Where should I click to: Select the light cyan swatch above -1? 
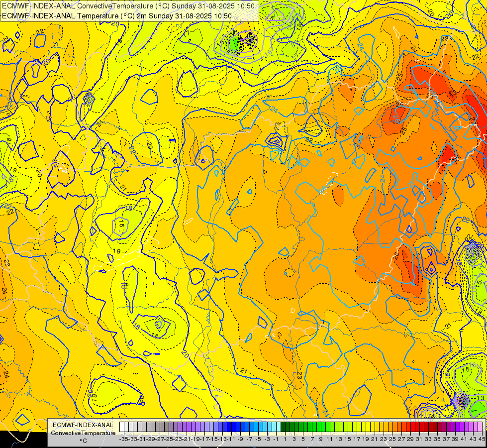click(x=279, y=427)
